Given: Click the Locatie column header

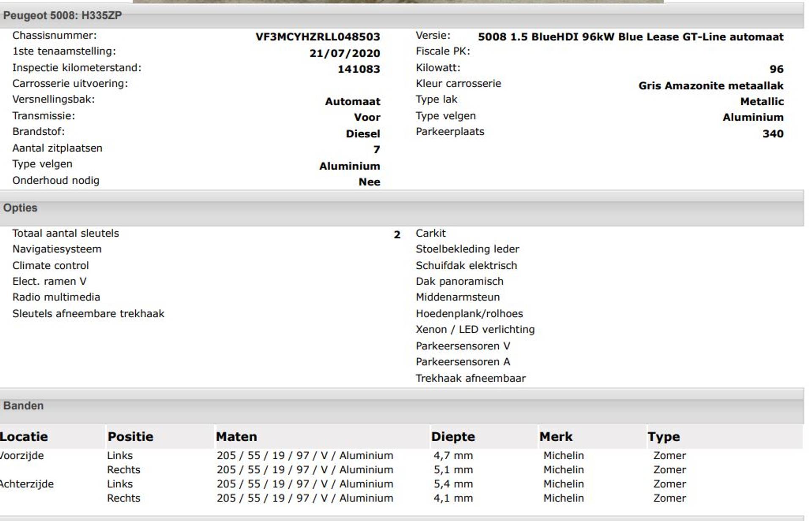Looking at the screenshot, I should [24, 436].
